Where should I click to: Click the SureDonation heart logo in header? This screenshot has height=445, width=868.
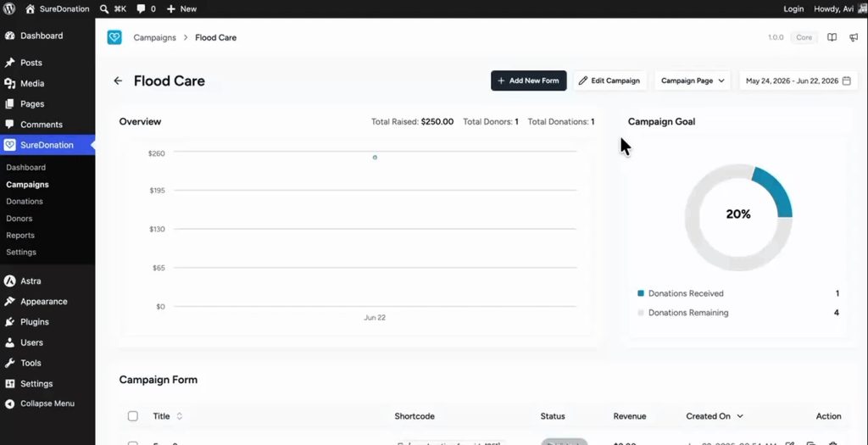click(x=114, y=37)
